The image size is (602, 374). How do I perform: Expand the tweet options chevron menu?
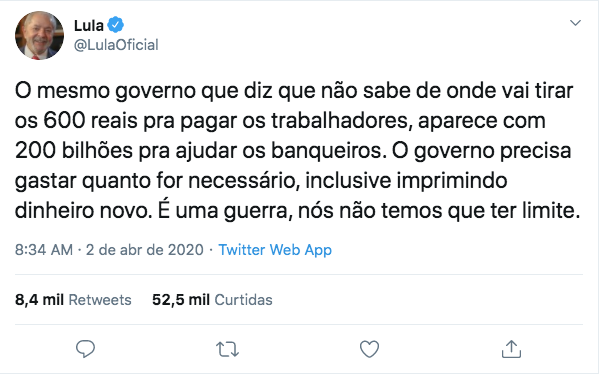[575, 23]
